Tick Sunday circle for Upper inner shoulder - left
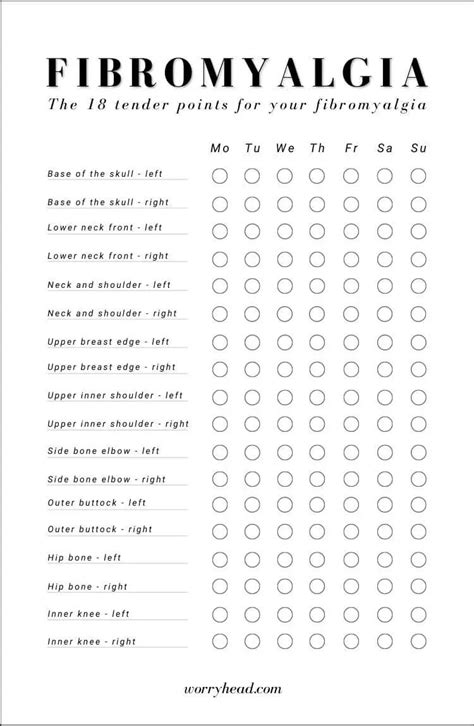Viewport: 474px width, 726px height. click(x=418, y=397)
